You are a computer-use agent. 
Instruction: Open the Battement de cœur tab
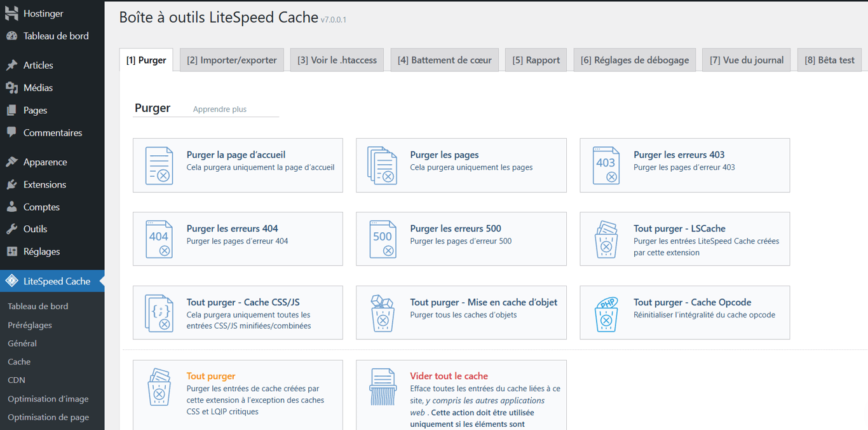click(x=444, y=59)
